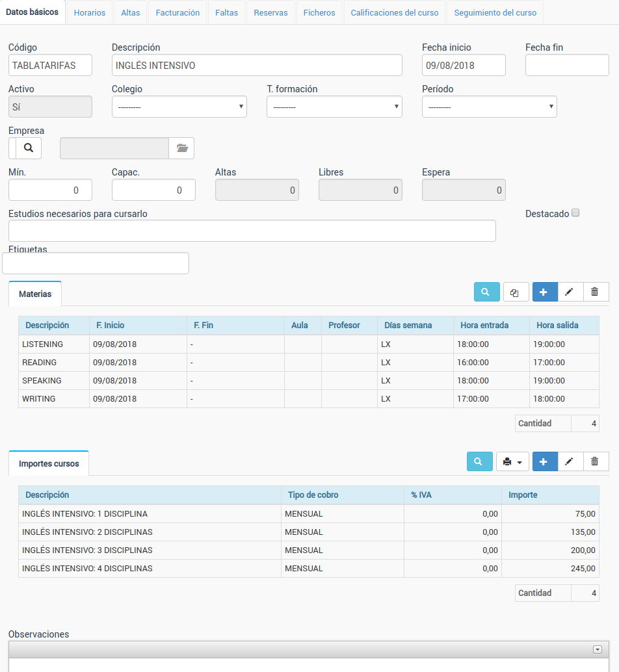The image size is (619, 672).
Task: Click the Fecha fin input field
Action: [566, 66]
